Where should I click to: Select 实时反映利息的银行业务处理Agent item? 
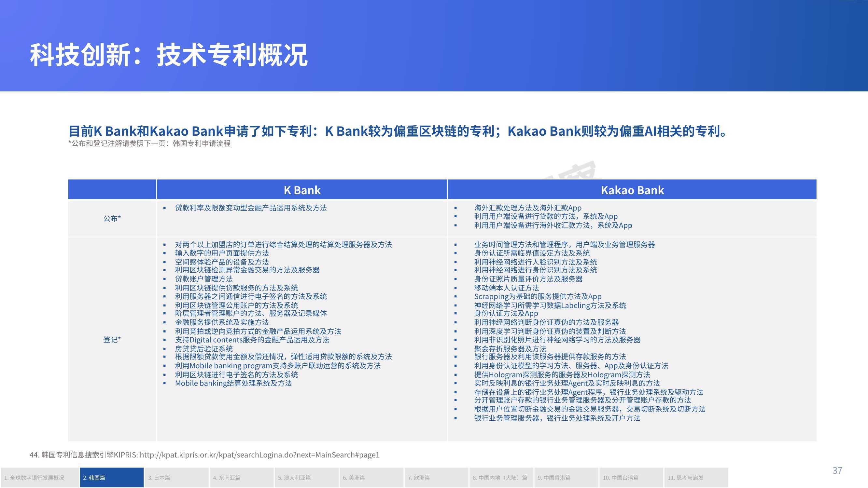pyautogui.click(x=567, y=383)
